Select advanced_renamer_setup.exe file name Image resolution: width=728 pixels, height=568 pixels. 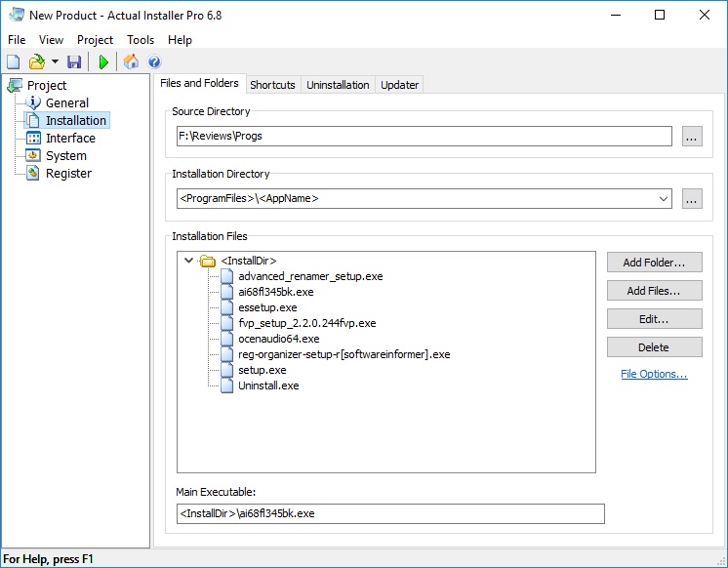click(310, 276)
